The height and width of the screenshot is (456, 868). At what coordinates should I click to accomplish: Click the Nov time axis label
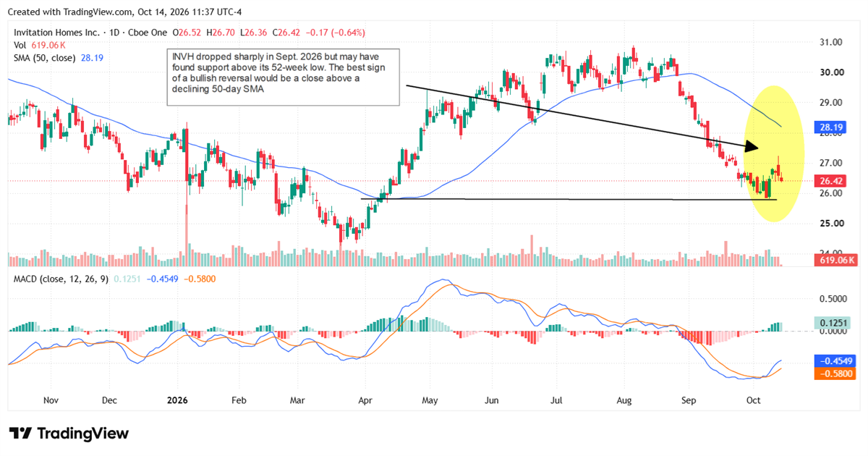[x=51, y=400]
